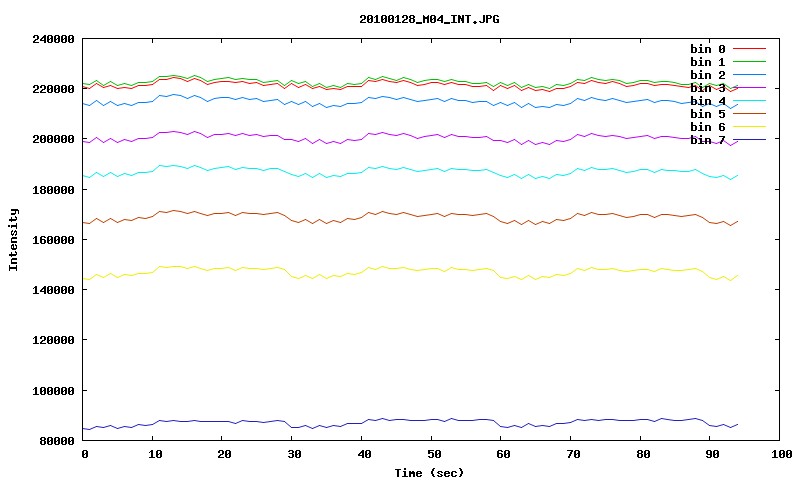800x480 pixels.
Task: Click the 50 x-axis tick label
Action: click(x=434, y=454)
